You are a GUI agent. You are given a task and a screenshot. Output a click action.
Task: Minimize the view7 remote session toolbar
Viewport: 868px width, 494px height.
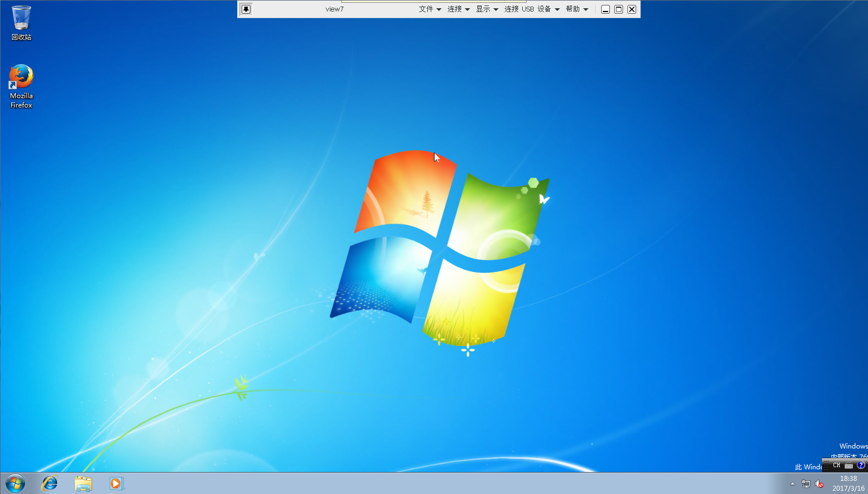tap(606, 9)
